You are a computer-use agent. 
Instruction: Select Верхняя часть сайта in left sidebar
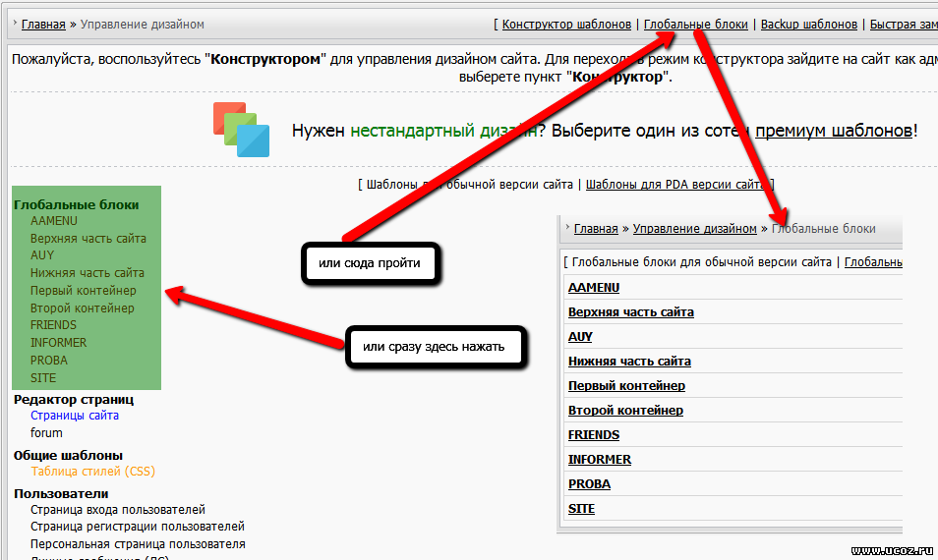pos(88,239)
